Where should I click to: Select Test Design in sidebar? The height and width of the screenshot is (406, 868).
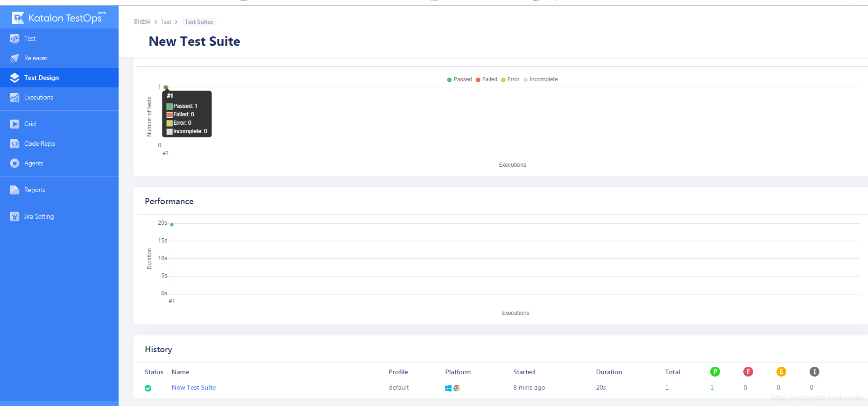click(59, 78)
